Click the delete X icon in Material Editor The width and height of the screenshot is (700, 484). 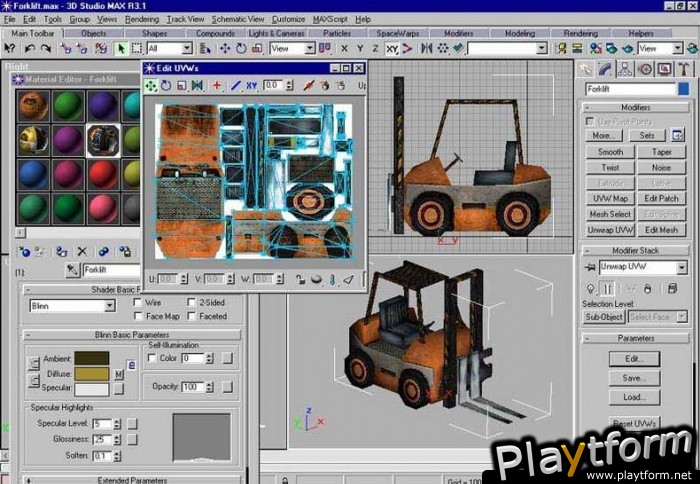pos(82,252)
